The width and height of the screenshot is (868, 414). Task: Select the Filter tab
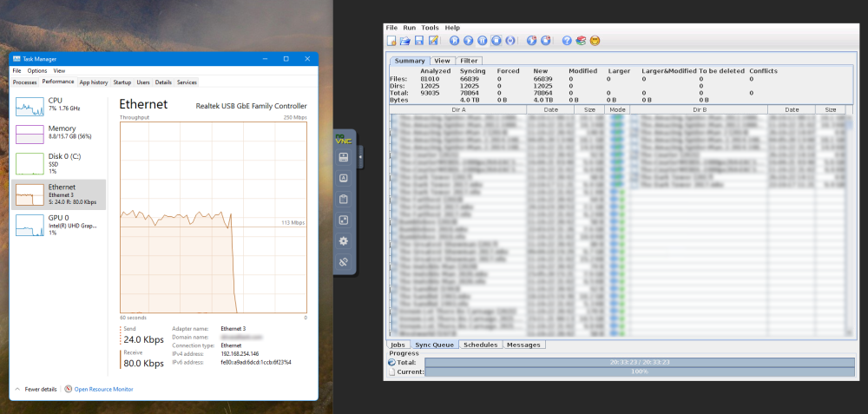tap(469, 61)
